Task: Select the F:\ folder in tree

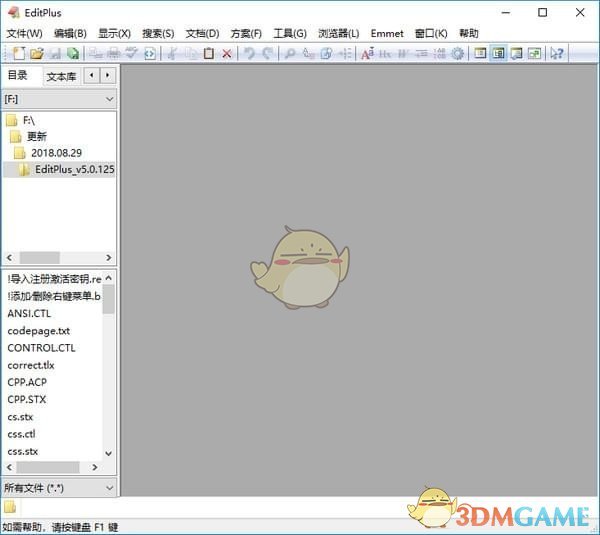Action: point(29,121)
